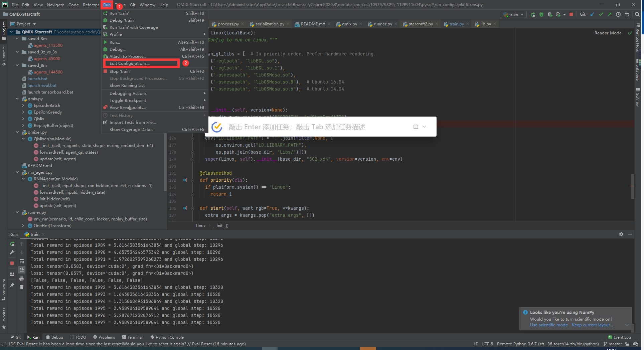Click the override gutter marker next to def priority
The height and width of the screenshot is (350, 644).
pyautogui.click(x=185, y=180)
